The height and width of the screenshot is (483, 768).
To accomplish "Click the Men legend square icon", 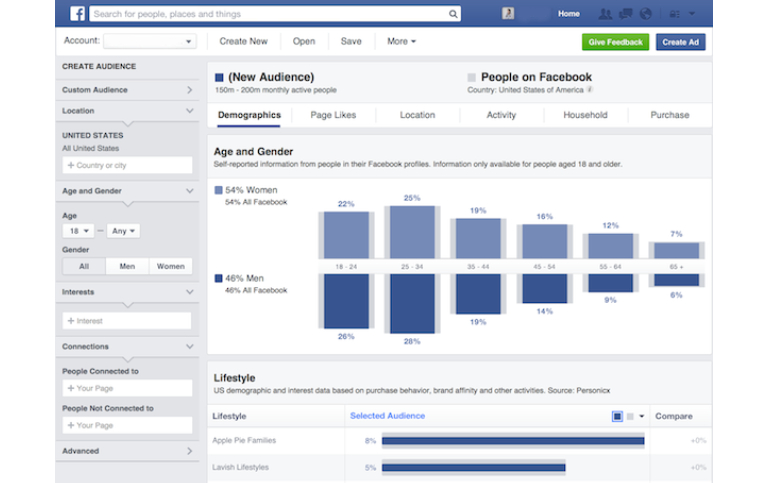I will [218, 279].
